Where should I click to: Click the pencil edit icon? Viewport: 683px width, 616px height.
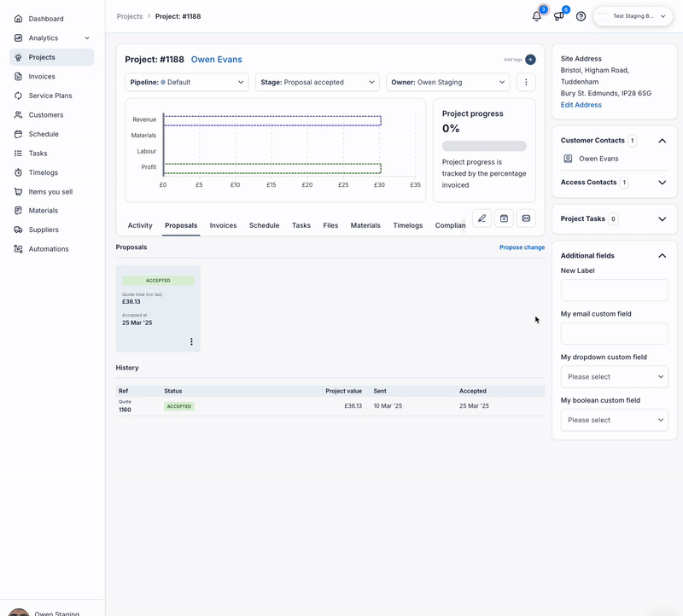coord(482,218)
